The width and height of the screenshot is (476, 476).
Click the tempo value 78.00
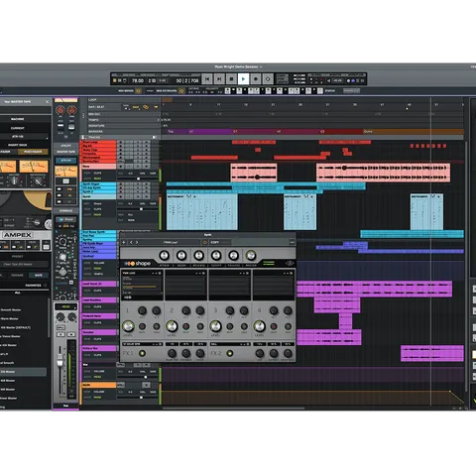click(x=138, y=80)
